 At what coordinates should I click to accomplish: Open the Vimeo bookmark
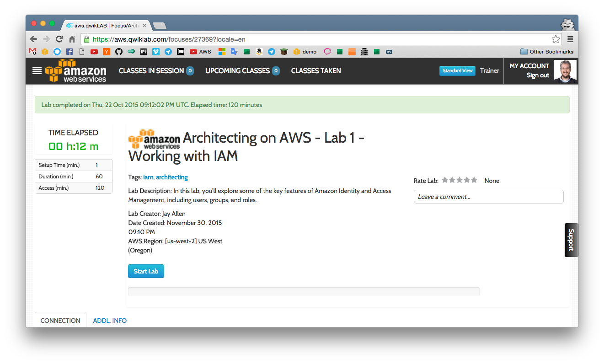pyautogui.click(x=156, y=52)
